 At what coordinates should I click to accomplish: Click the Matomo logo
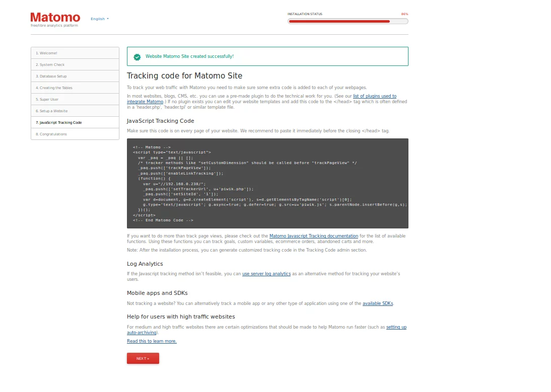tap(55, 18)
